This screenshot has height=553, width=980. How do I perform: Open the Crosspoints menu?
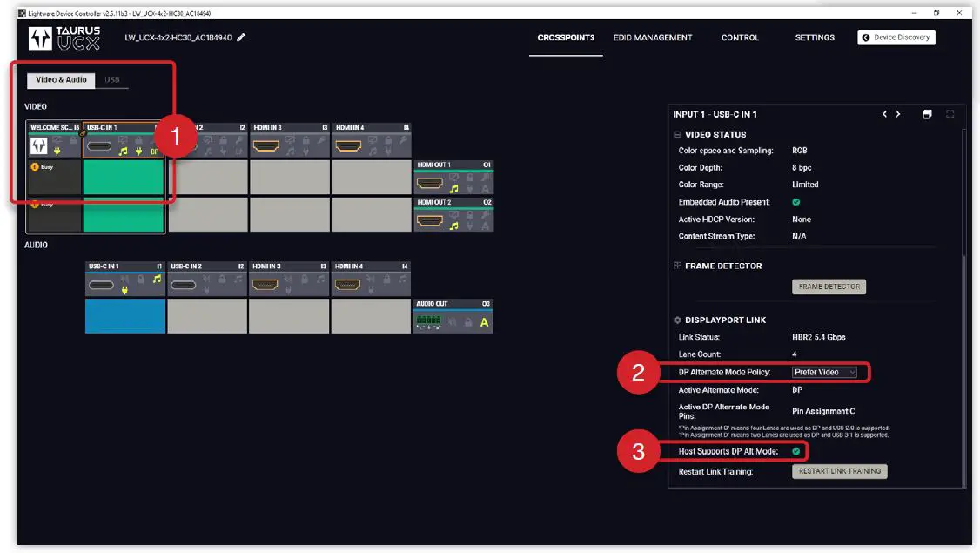pos(566,37)
